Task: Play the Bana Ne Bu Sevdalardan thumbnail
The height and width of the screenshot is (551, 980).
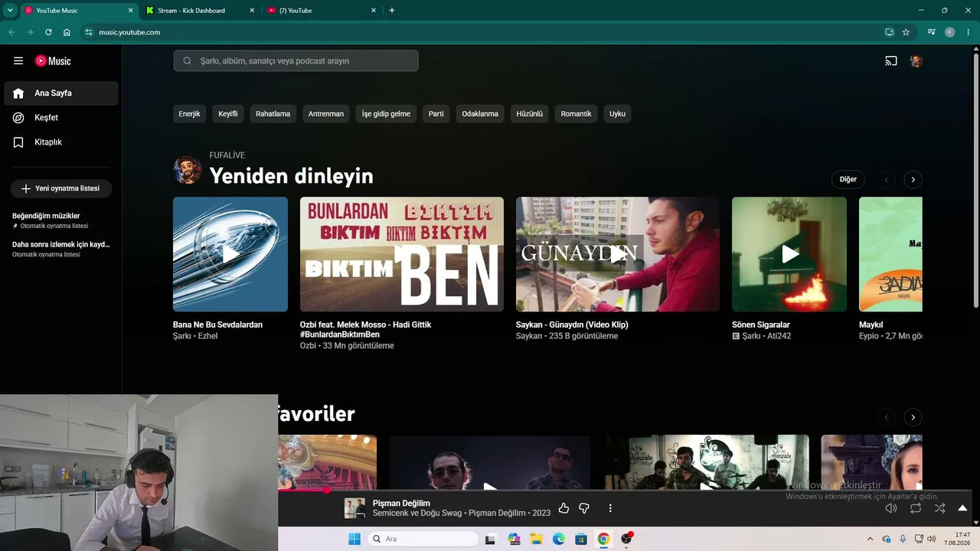Action: pyautogui.click(x=230, y=254)
